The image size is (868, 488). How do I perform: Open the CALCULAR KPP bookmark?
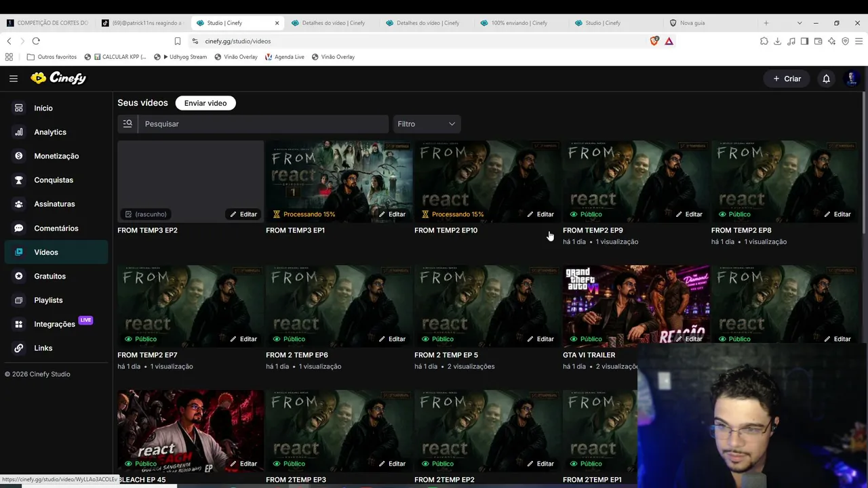[x=116, y=57]
